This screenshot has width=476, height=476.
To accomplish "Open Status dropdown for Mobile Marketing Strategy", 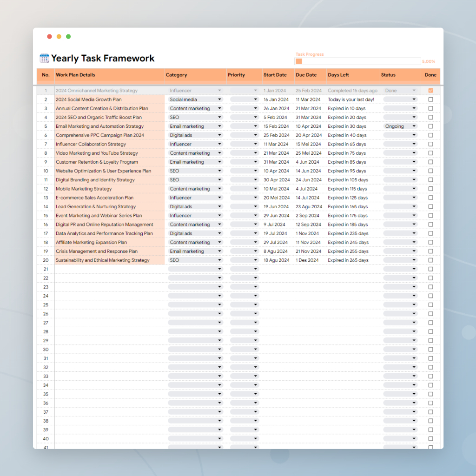I will 400,189.
